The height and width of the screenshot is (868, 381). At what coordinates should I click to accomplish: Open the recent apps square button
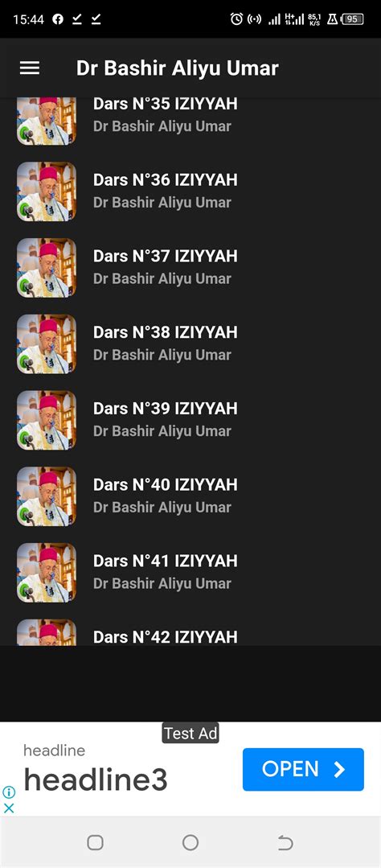(95, 842)
